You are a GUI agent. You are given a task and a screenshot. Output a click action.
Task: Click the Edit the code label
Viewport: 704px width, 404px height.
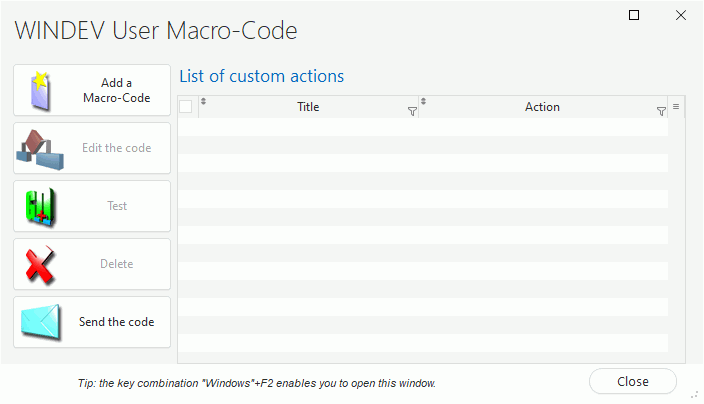(x=117, y=148)
